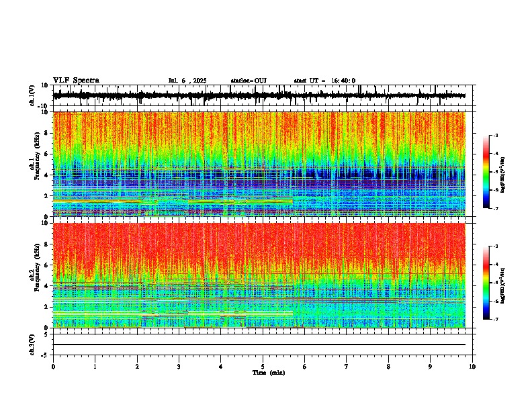532x411 pixels.
Task: Click time axis tick label "1"
Action: click(95, 367)
